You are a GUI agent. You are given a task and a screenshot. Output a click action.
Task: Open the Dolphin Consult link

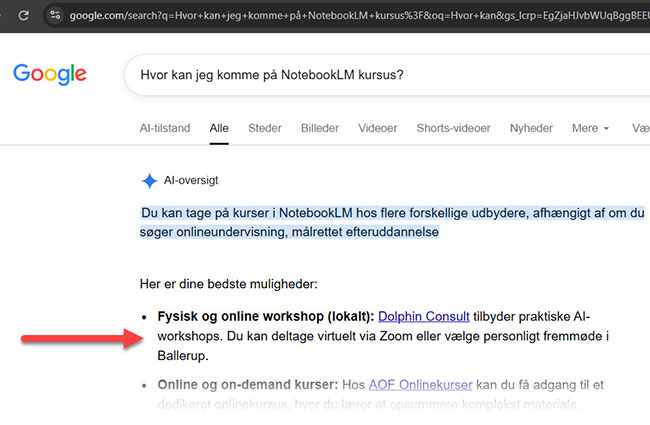tap(424, 316)
